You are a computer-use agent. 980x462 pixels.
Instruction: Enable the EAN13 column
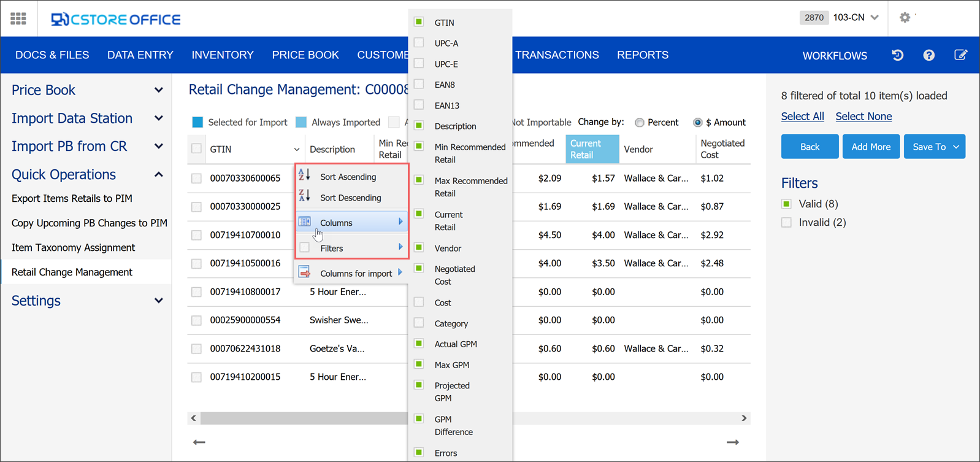tap(419, 104)
